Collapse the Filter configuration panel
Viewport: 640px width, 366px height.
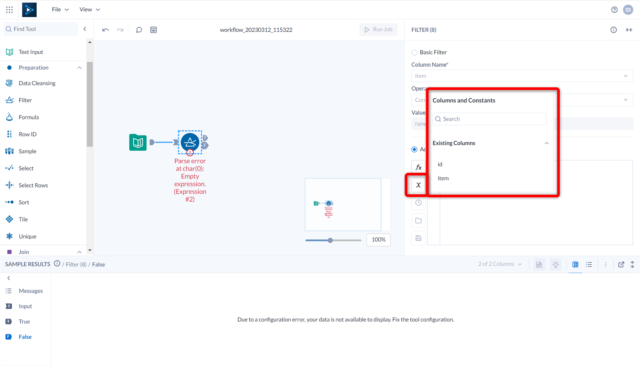629,30
